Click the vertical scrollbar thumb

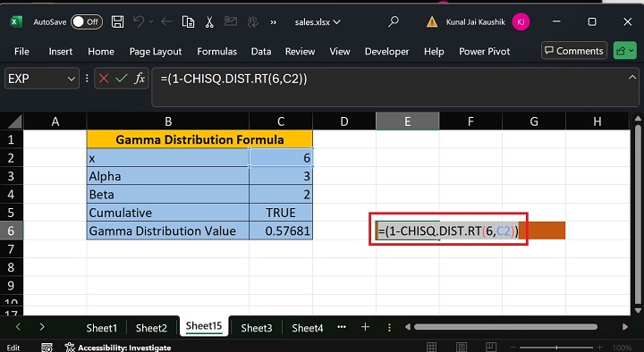click(638, 214)
